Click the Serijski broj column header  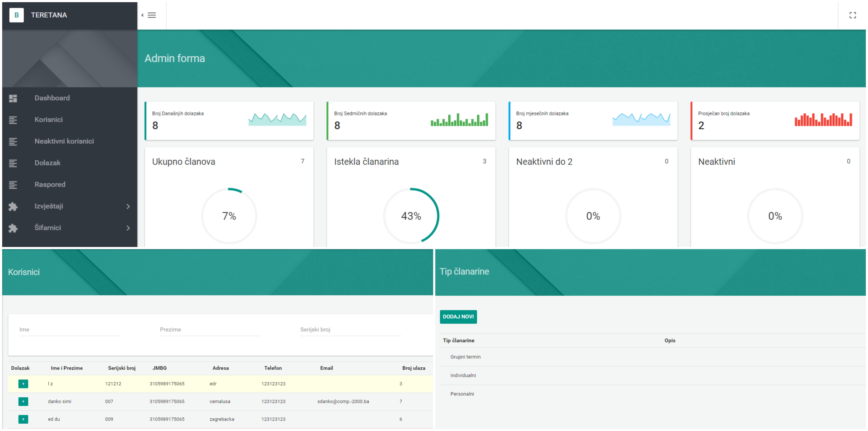click(122, 368)
